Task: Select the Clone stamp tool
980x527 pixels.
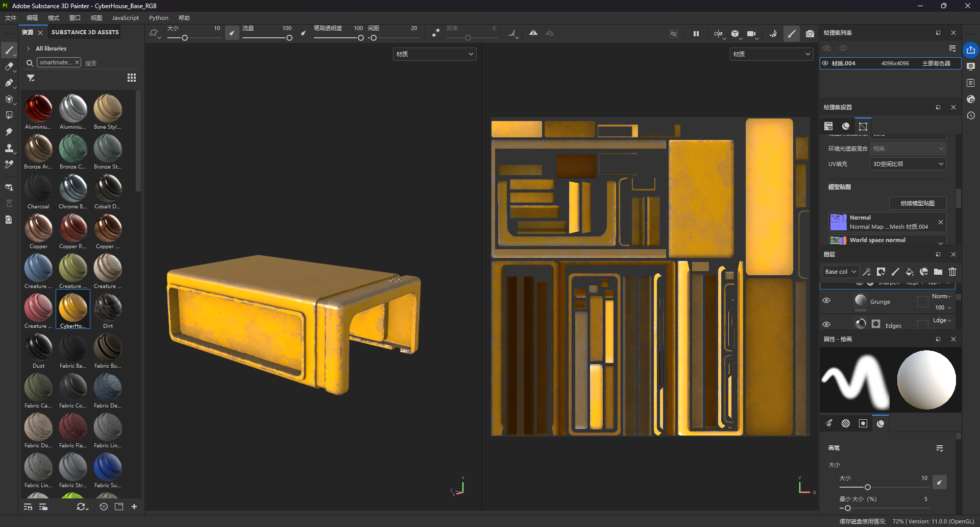Action: tap(9, 148)
